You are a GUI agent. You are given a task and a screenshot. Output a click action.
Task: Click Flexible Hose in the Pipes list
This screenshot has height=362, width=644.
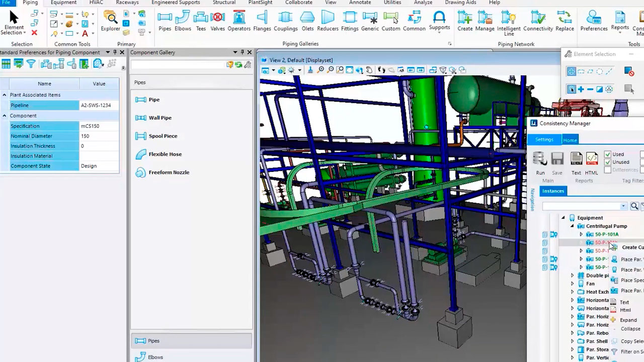tap(165, 154)
